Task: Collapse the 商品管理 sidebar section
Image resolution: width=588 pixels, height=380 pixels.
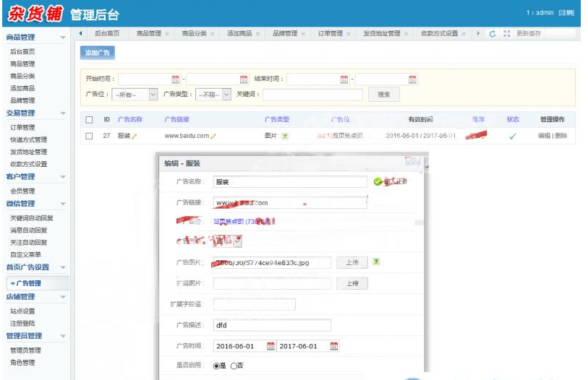Action: tap(63, 37)
